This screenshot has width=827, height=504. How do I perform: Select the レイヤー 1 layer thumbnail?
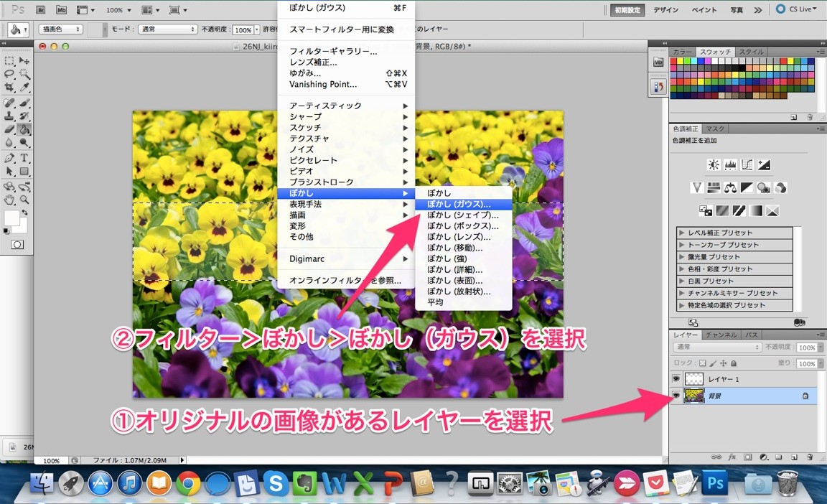point(694,378)
